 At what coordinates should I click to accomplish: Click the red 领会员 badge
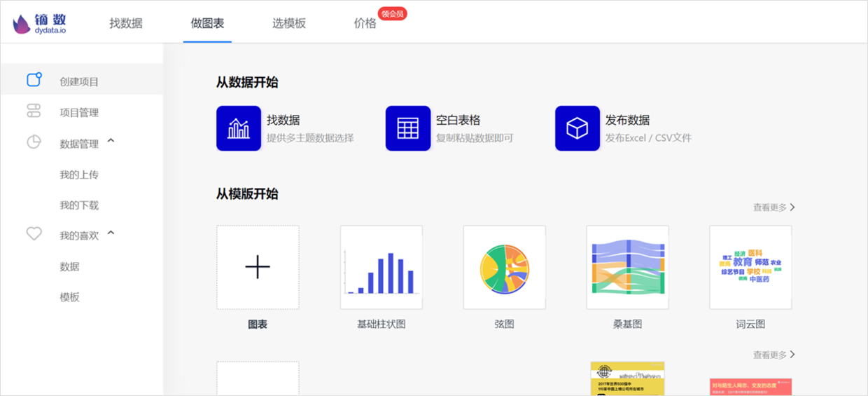(x=393, y=13)
